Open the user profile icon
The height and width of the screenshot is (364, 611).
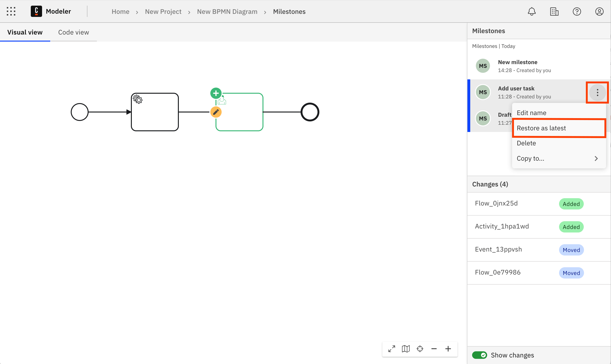(599, 12)
